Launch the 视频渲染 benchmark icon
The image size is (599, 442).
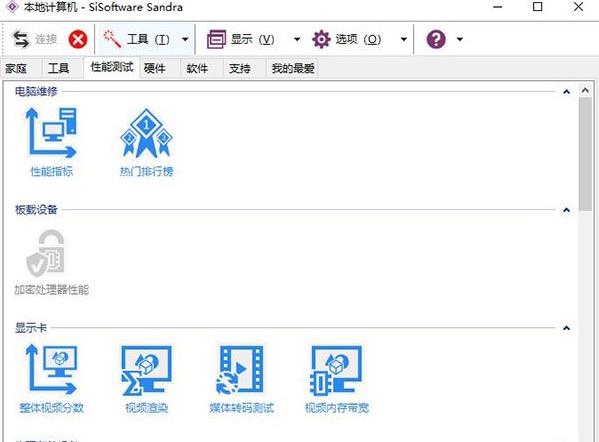point(146,370)
